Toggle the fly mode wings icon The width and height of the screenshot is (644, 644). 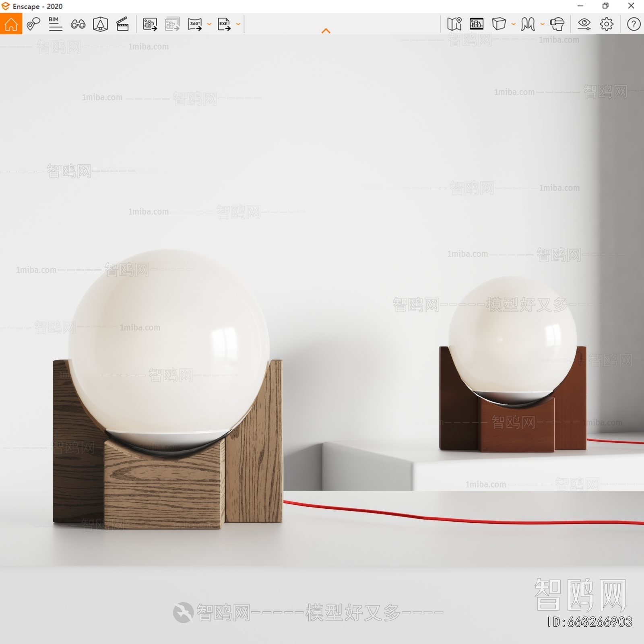coord(528,24)
